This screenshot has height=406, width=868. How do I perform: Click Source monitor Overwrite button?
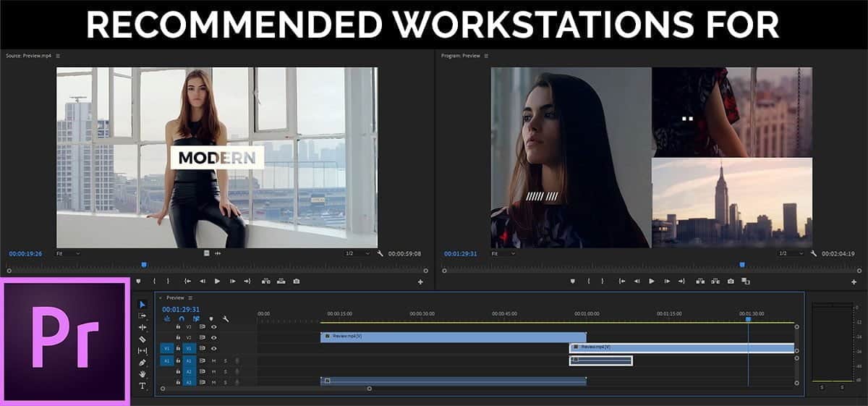[x=281, y=281]
